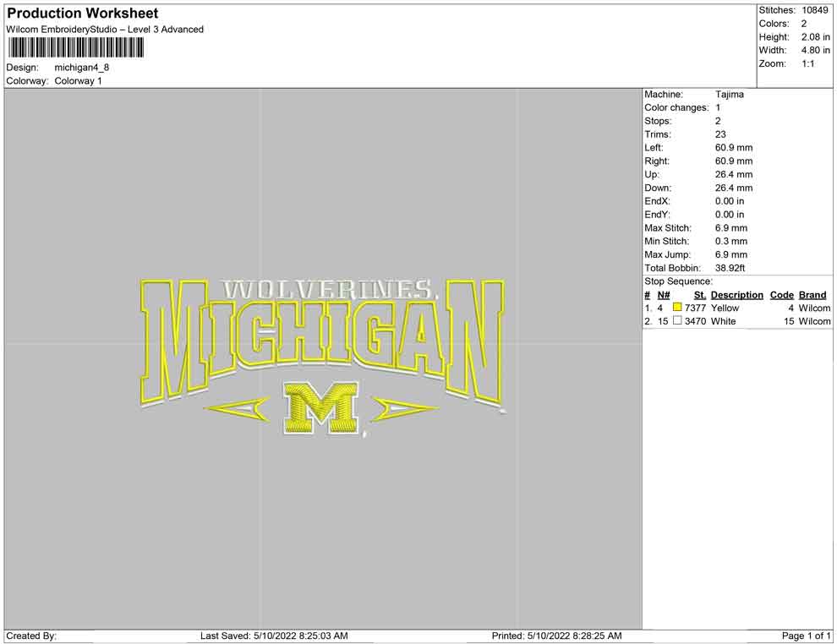Click the Zoom value '1:1'
Screen dimensions: 837x644
[x=807, y=63]
